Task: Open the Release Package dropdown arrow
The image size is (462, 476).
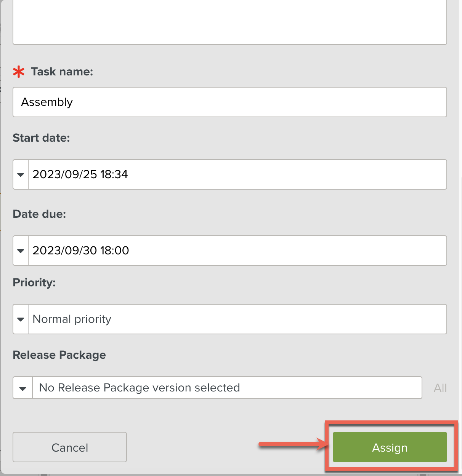Action: (x=23, y=388)
